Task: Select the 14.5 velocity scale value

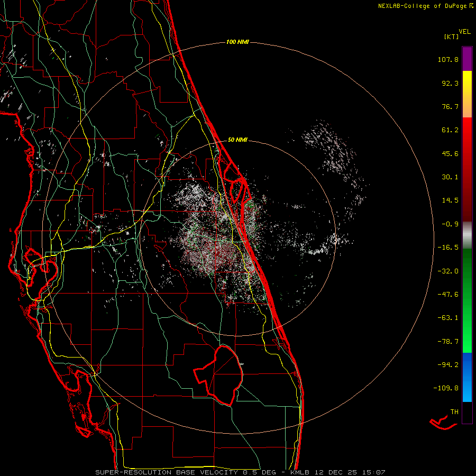Action: pyautogui.click(x=450, y=200)
